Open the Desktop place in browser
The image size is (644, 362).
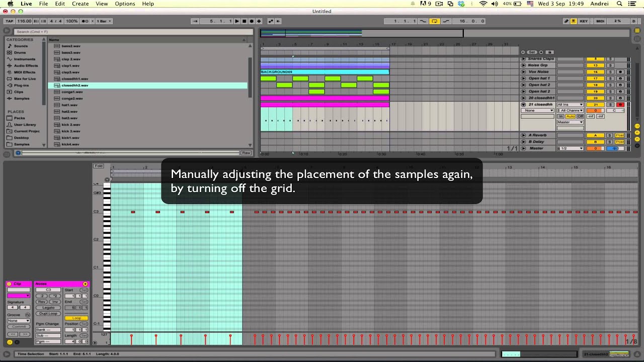click(x=21, y=138)
